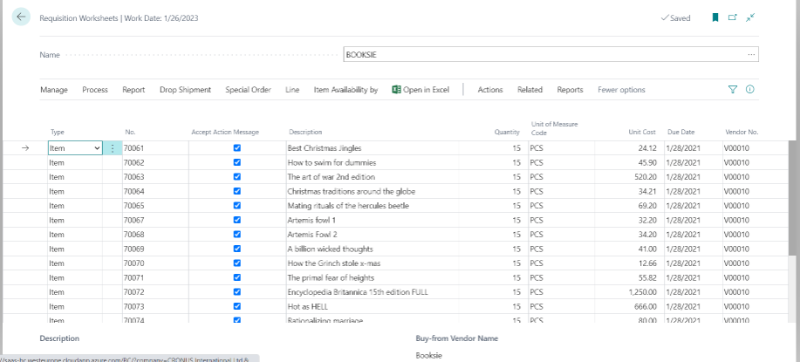Viewport: 800px width, 362px height.
Task: Click the Unit of Measure Code column header
Action: click(554, 128)
